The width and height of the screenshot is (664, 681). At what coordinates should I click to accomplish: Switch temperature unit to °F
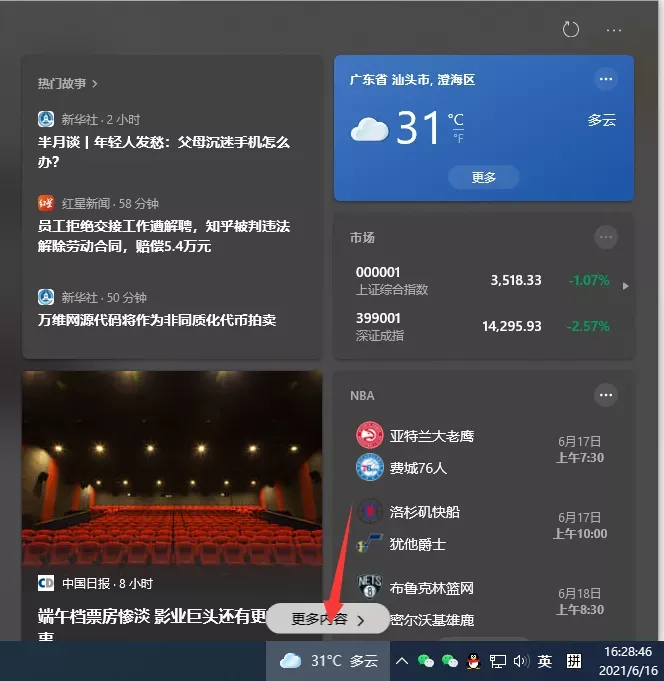point(459,139)
